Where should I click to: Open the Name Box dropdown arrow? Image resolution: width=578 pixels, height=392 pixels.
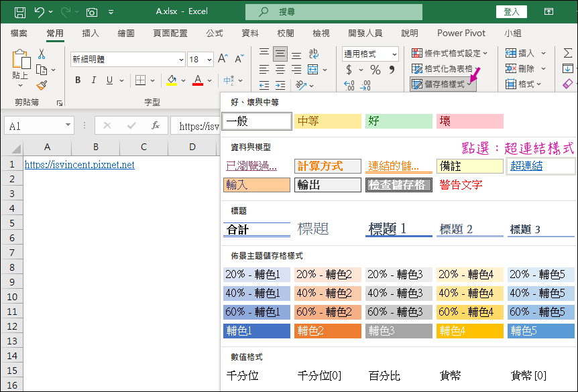click(x=68, y=125)
